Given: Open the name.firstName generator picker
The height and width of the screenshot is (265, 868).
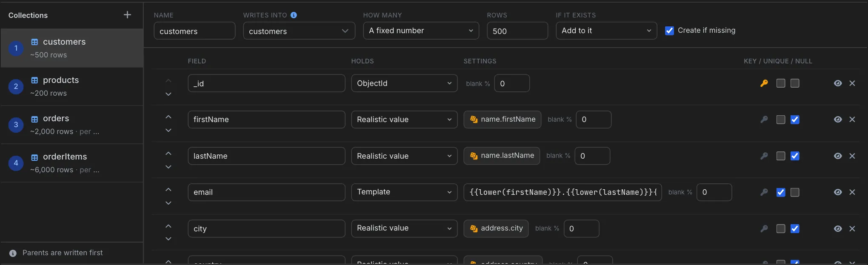Looking at the screenshot, I should coord(503,120).
